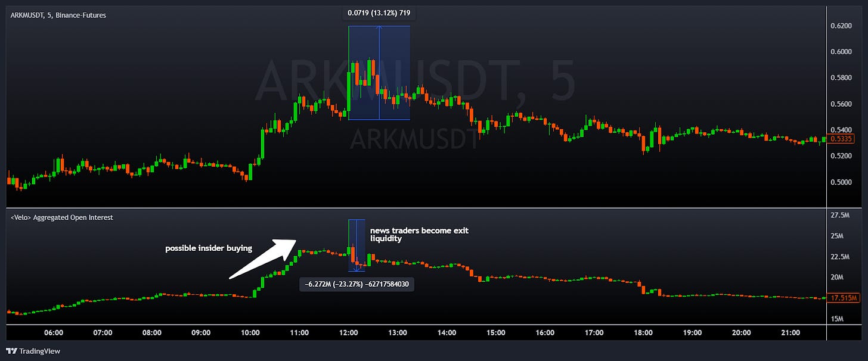Screen dimensions: 868x361
Task: Click the 14:00 time axis label
Action: coord(447,333)
